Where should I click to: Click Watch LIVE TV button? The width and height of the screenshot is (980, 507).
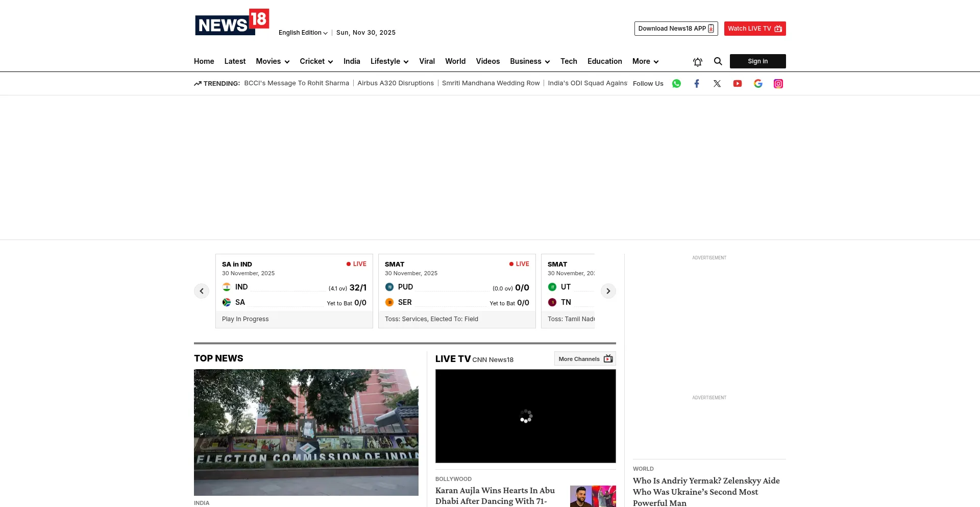pos(754,29)
